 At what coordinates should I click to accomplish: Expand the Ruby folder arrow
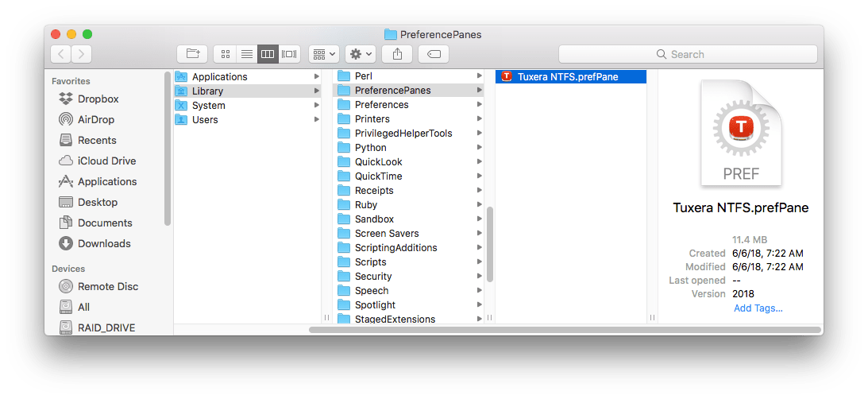[x=480, y=205]
